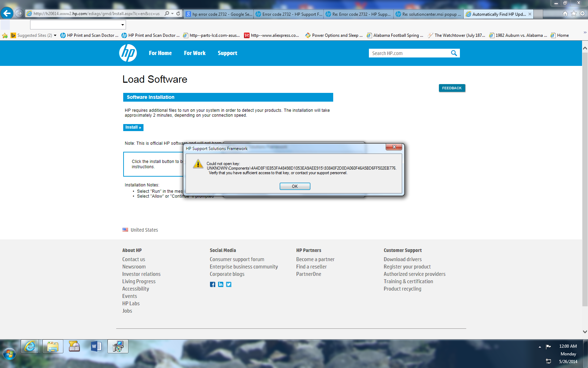Open File Explorer from the taskbar
Viewport: 588px width, 368px height.
(53, 346)
